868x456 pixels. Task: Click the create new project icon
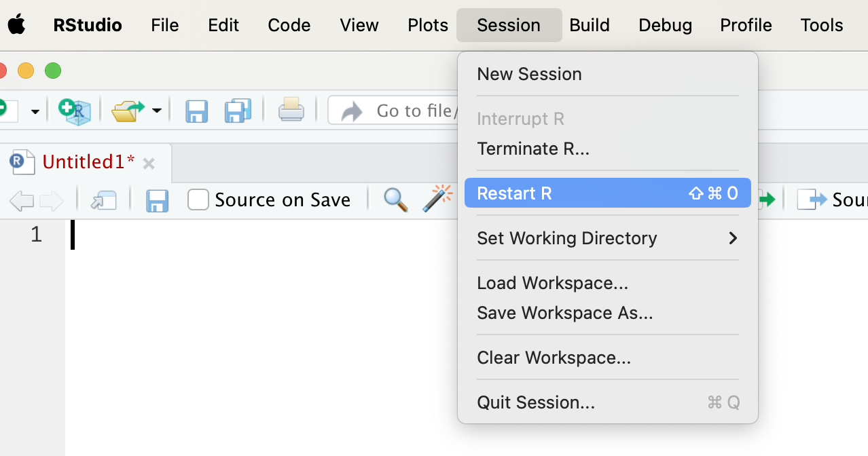click(x=75, y=111)
